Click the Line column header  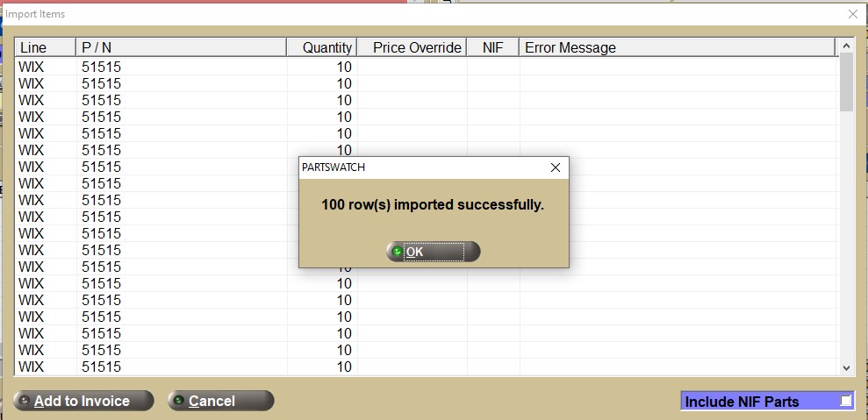45,47
